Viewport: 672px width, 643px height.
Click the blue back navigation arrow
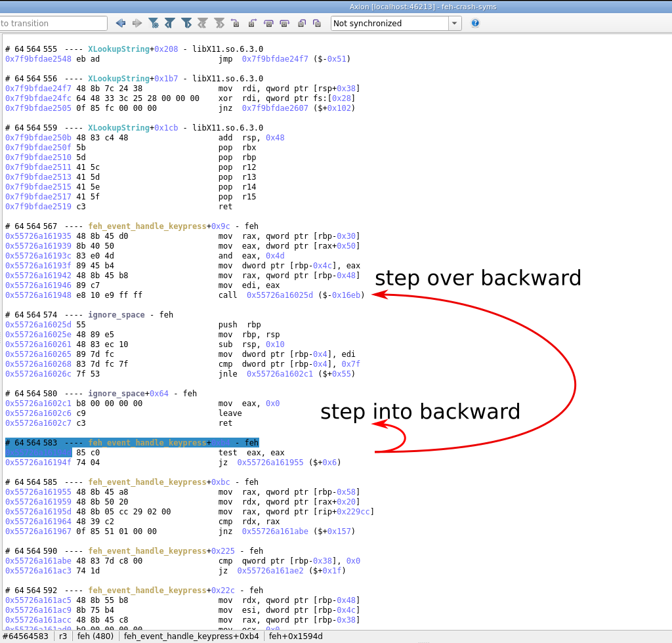[x=121, y=23]
